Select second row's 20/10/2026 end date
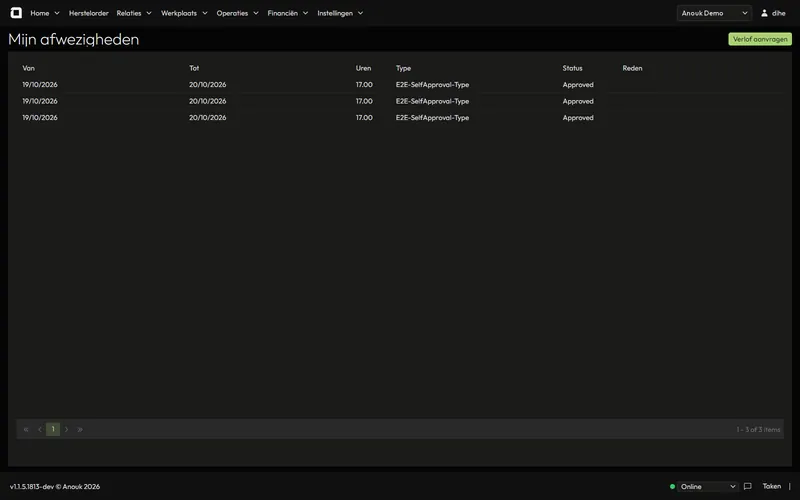The width and height of the screenshot is (800, 500). [x=208, y=101]
